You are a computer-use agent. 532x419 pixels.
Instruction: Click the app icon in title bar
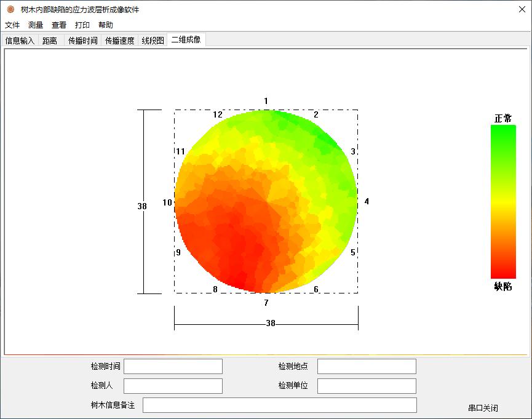(10, 10)
